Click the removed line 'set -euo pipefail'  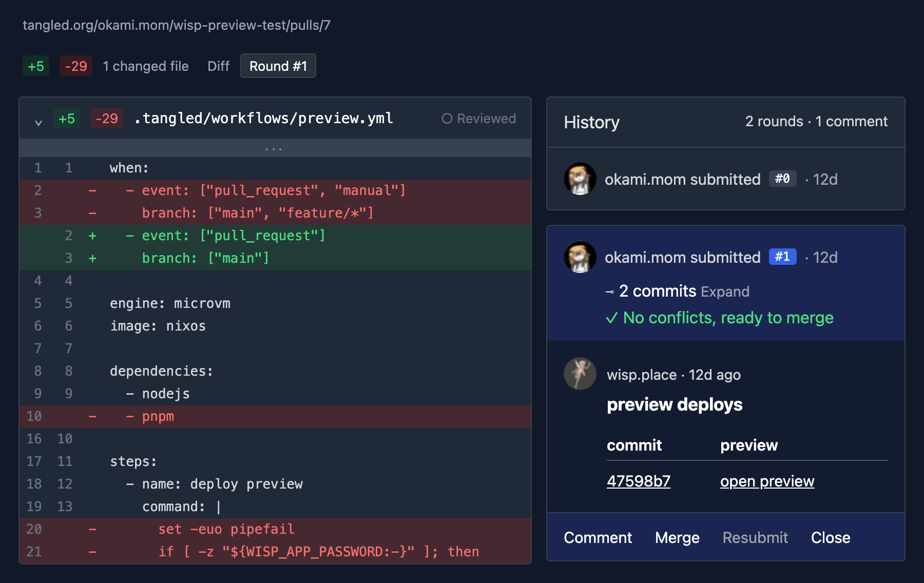(275, 529)
